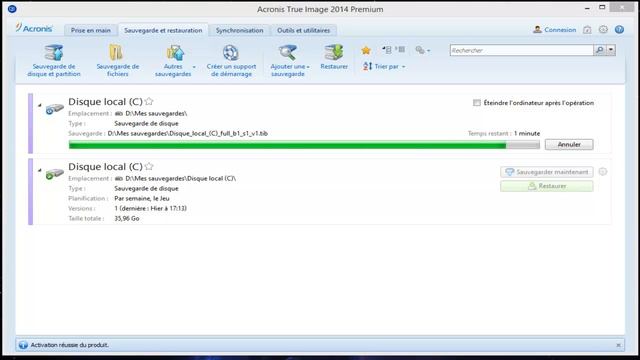This screenshot has width=640, height=360.
Task: Click the Autres sauvegardes icon
Action: pos(176,53)
